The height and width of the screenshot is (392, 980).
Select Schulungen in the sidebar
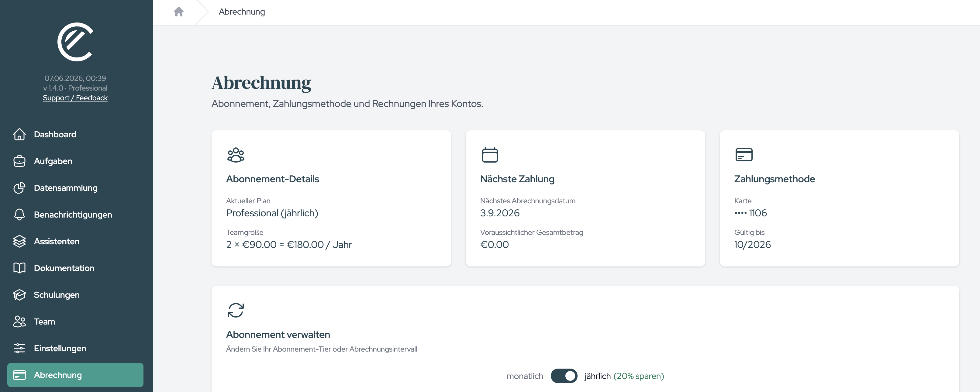pyautogui.click(x=75, y=295)
